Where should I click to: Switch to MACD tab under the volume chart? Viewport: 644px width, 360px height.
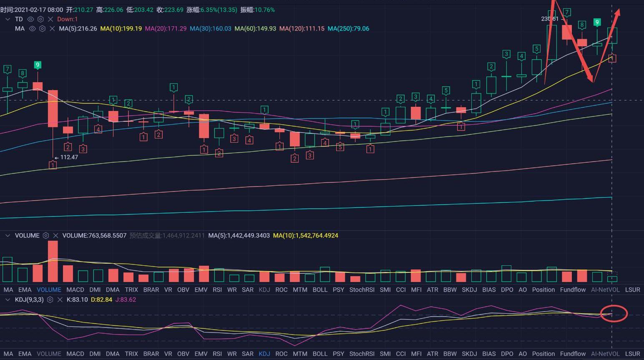coord(75,290)
